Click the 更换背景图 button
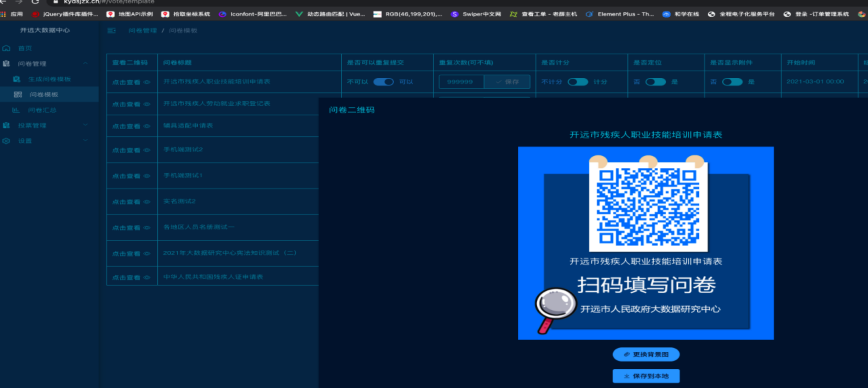Image resolution: width=868 pixels, height=388 pixels. (646, 354)
